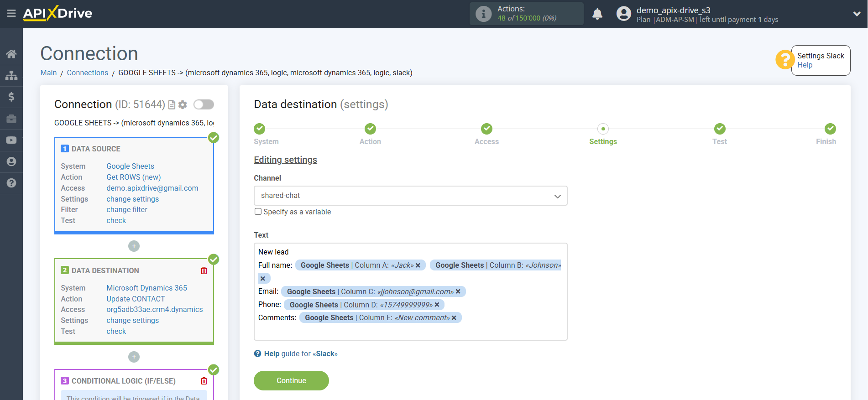
Task: Go to Home in the sidebar
Action: pyautogui.click(x=11, y=54)
